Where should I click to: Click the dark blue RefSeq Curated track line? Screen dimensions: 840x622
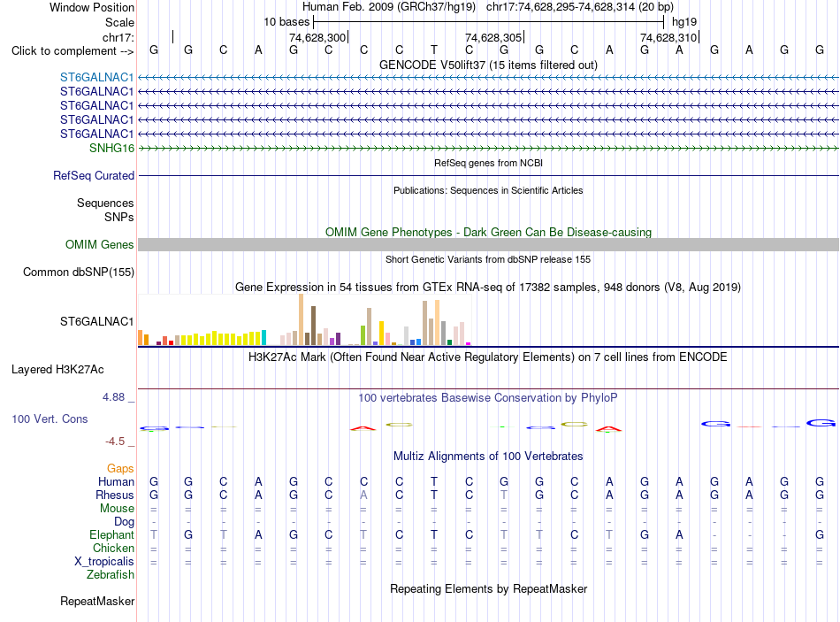pos(488,175)
